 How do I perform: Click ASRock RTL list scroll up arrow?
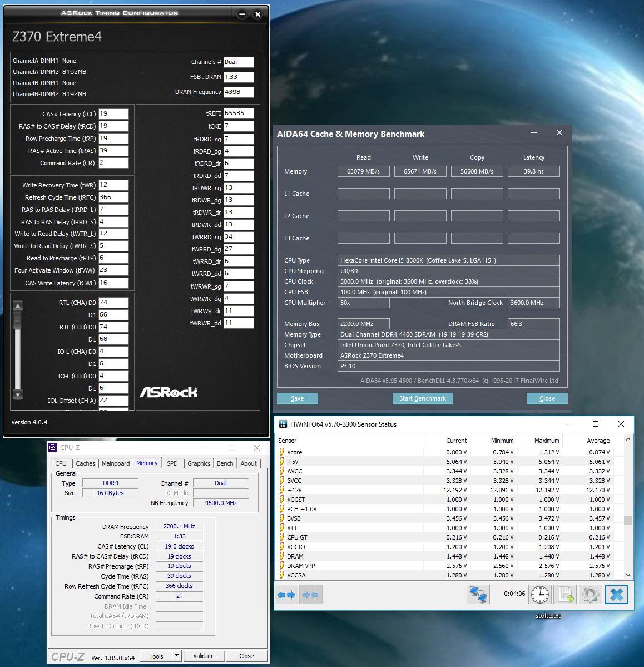[x=17, y=305]
